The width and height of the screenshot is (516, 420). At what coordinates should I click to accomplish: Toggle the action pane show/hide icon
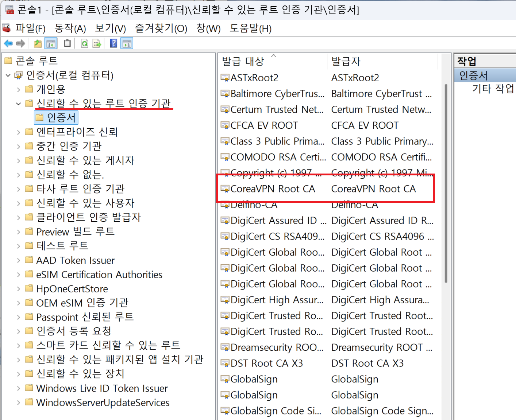127,44
